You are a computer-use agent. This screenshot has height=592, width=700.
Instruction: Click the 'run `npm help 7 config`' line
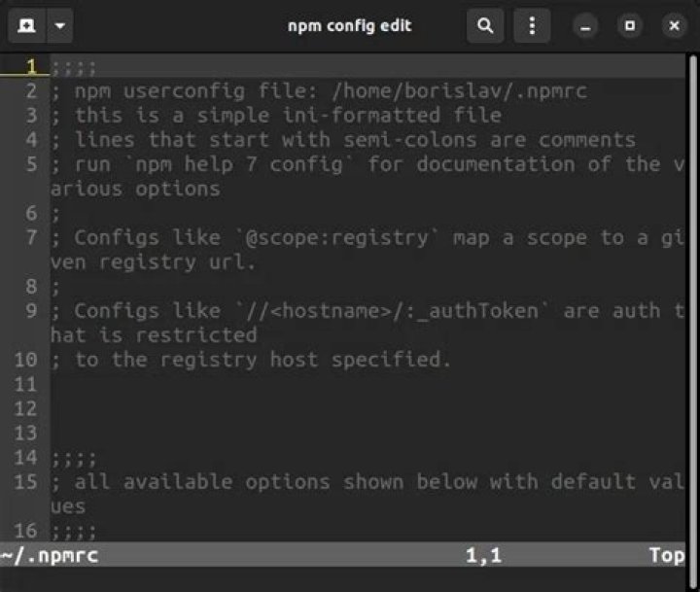click(x=367, y=164)
